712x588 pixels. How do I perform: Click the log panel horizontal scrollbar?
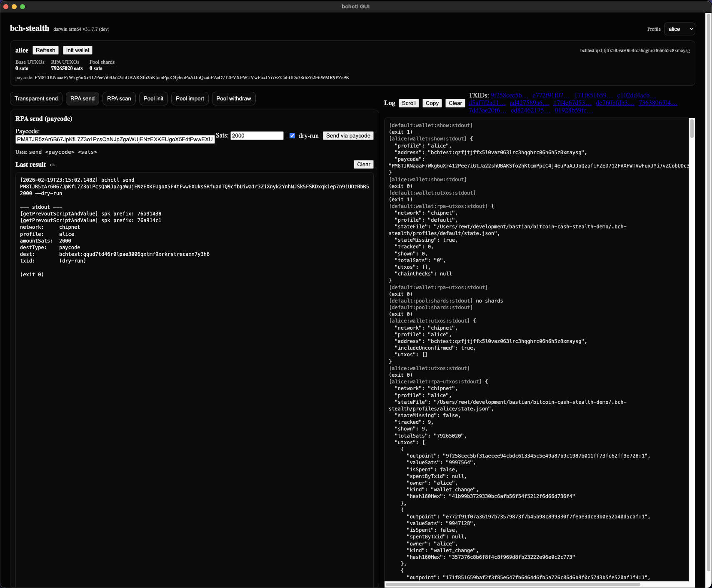click(x=512, y=585)
